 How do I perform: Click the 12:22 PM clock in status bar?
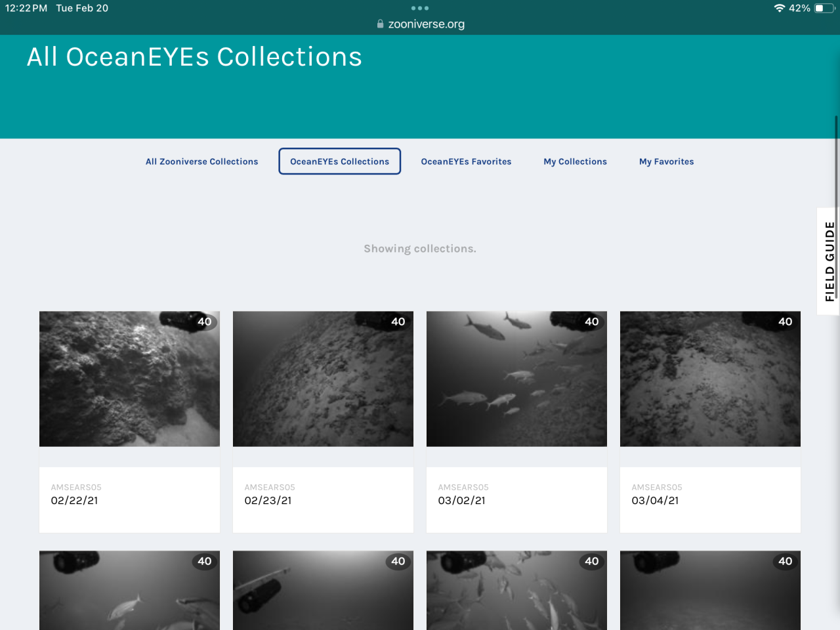26,8
